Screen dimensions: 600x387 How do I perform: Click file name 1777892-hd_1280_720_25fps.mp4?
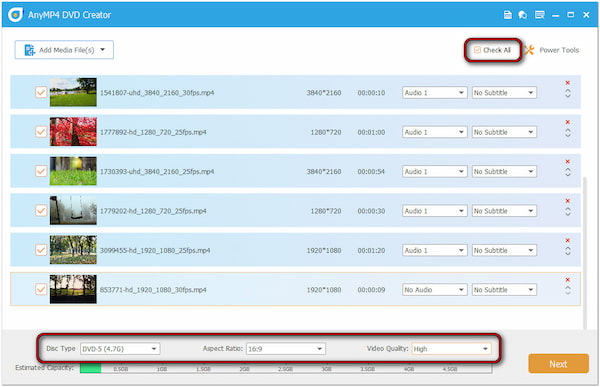(x=153, y=132)
